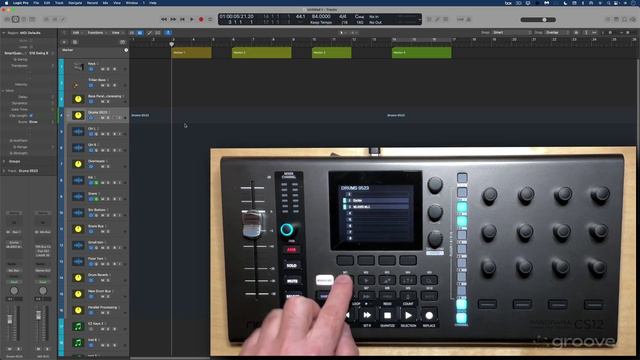Image resolution: width=640 pixels, height=360 pixels.
Task: Open the Loop Browser icon
Action: [x=624, y=19]
